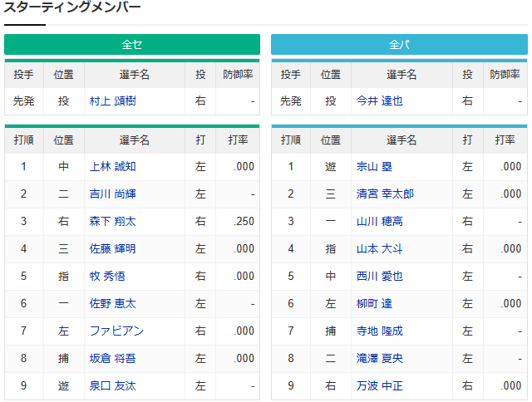Click 打率 header in 全セ batting table
Screen dimensions: 532x402
(x=238, y=140)
